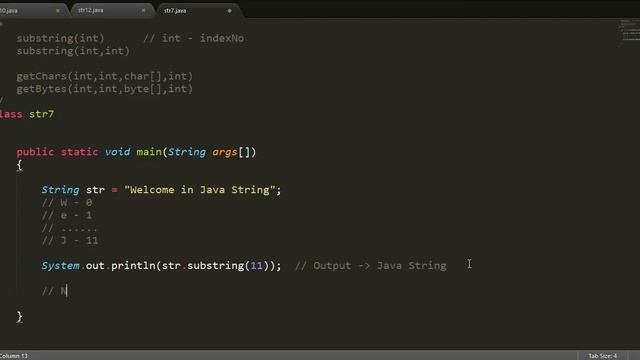Click the string literal "Welcome in Java String"

[200, 190]
